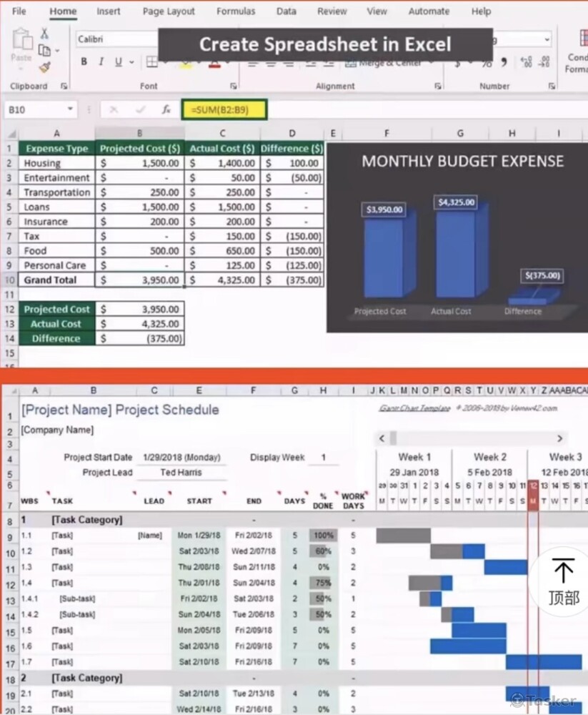The width and height of the screenshot is (588, 715).
Task: Switch to the Page Layout tab
Action: [169, 11]
